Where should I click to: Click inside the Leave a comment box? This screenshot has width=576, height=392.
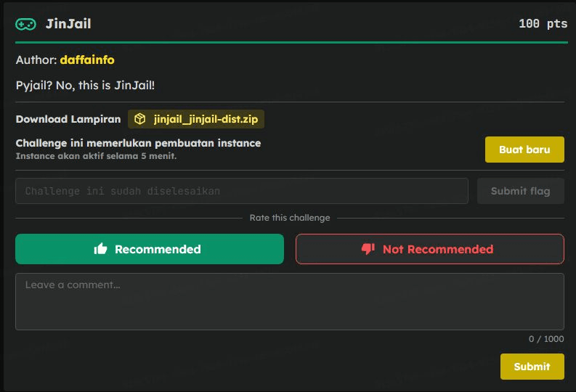289,301
